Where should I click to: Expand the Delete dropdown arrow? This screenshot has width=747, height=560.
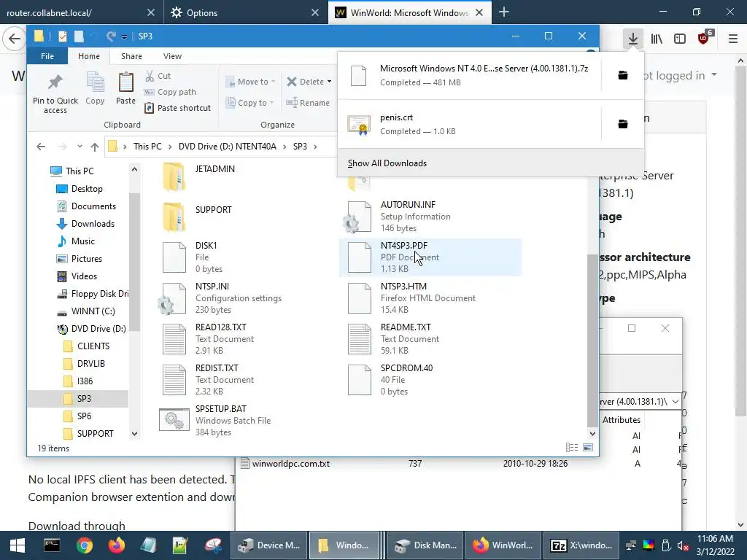[329, 82]
